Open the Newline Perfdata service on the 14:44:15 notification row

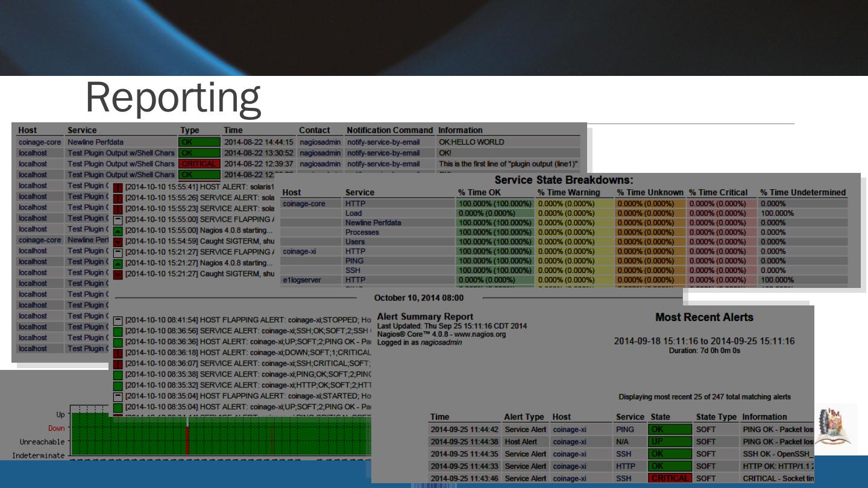[95, 142]
